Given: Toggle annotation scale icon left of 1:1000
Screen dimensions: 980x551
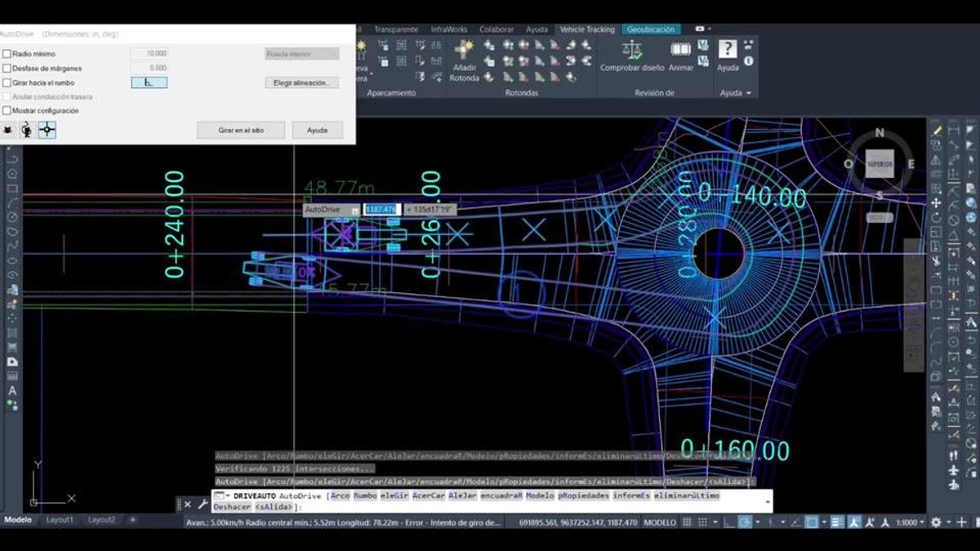Looking at the screenshot, I should click(887, 522).
